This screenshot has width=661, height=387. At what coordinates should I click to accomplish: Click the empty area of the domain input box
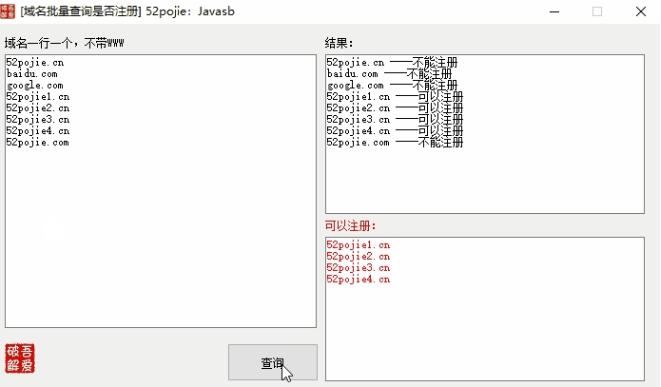(161, 236)
